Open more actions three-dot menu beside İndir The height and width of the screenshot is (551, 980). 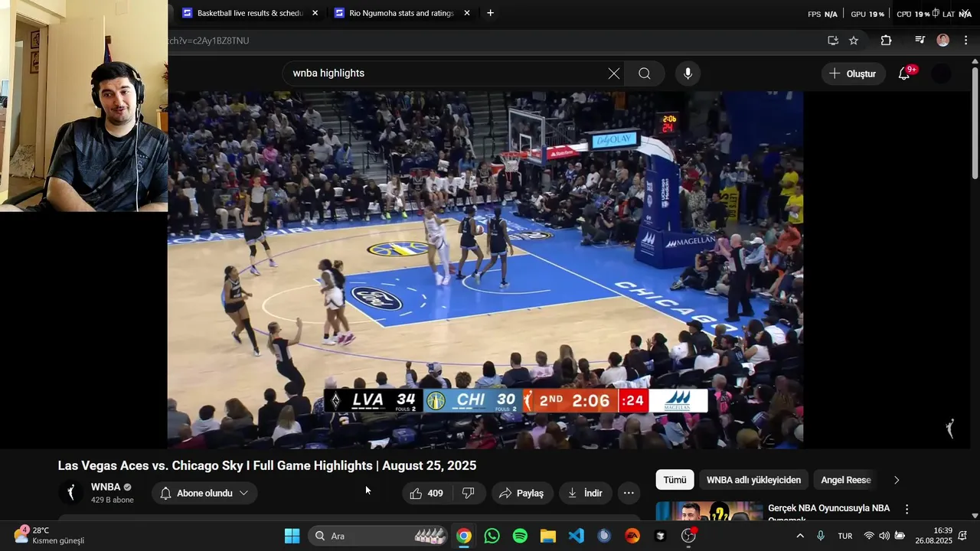(629, 494)
